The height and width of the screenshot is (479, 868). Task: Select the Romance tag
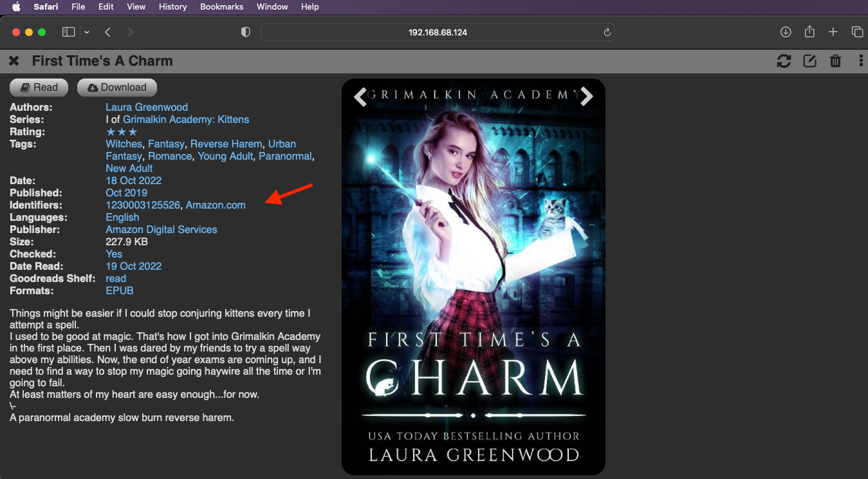click(x=170, y=156)
